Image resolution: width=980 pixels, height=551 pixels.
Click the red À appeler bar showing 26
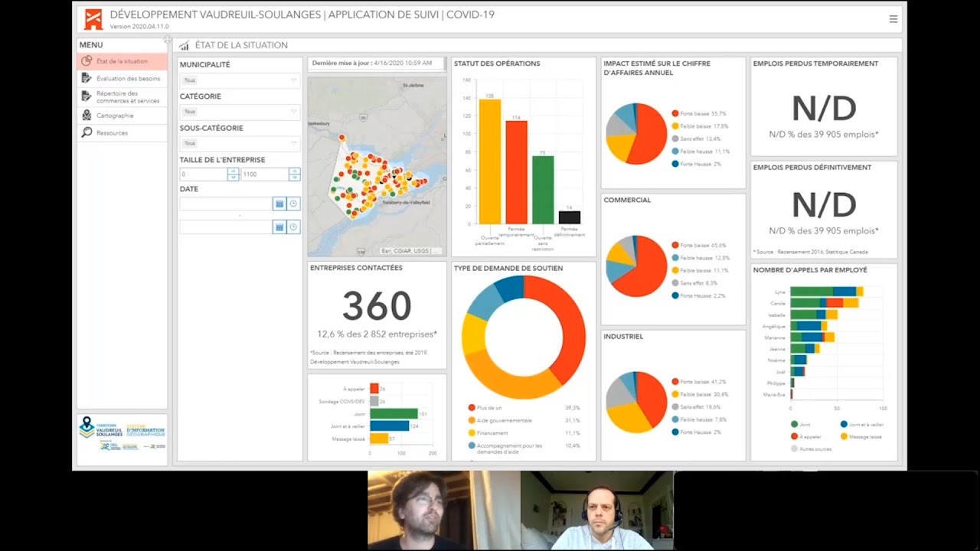coord(374,389)
